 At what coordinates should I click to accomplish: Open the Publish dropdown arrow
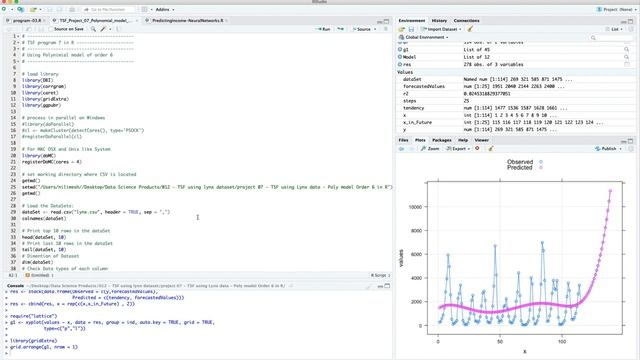tap(621, 149)
